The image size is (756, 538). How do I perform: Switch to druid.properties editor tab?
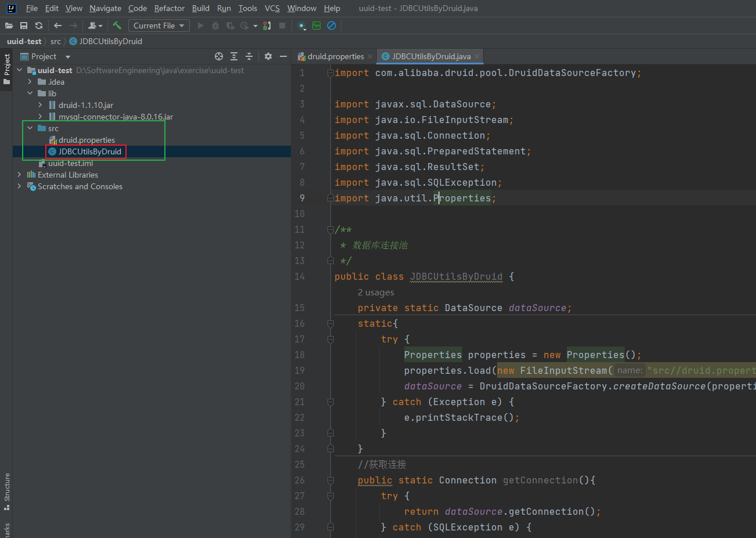tap(335, 56)
